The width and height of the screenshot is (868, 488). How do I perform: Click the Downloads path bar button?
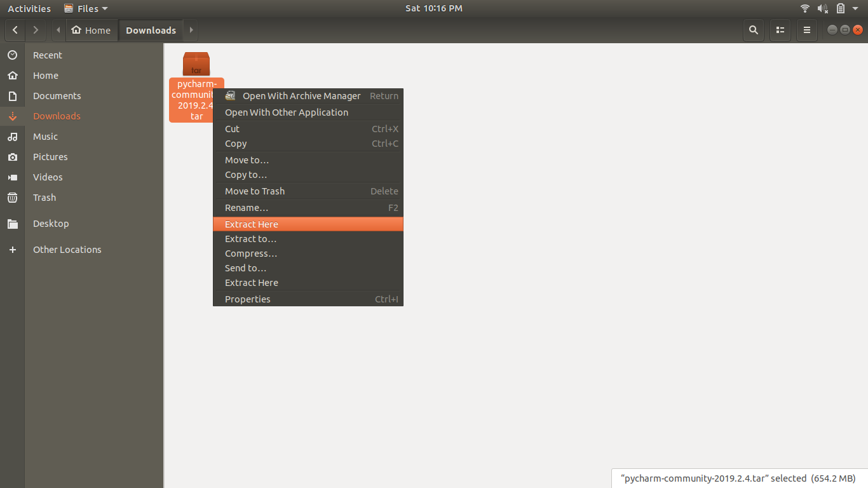coord(151,30)
